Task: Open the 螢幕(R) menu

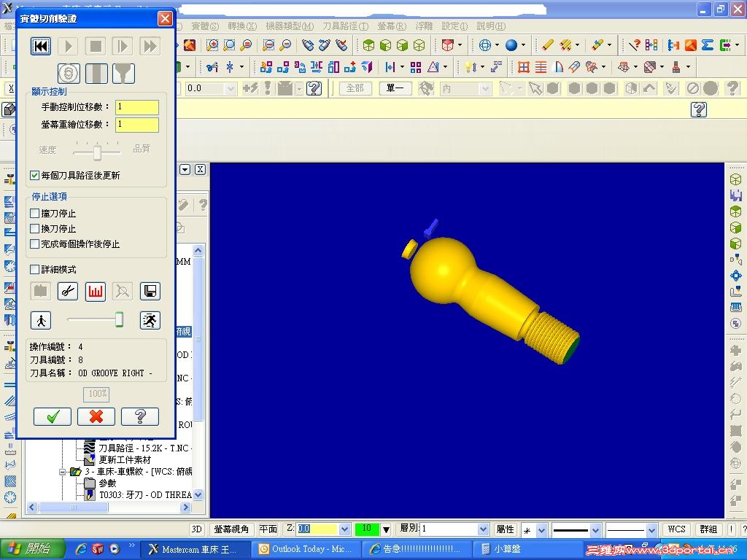Action: point(392,26)
